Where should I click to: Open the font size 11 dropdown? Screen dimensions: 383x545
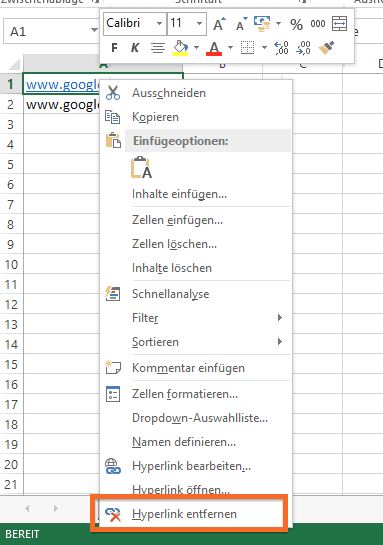199,24
